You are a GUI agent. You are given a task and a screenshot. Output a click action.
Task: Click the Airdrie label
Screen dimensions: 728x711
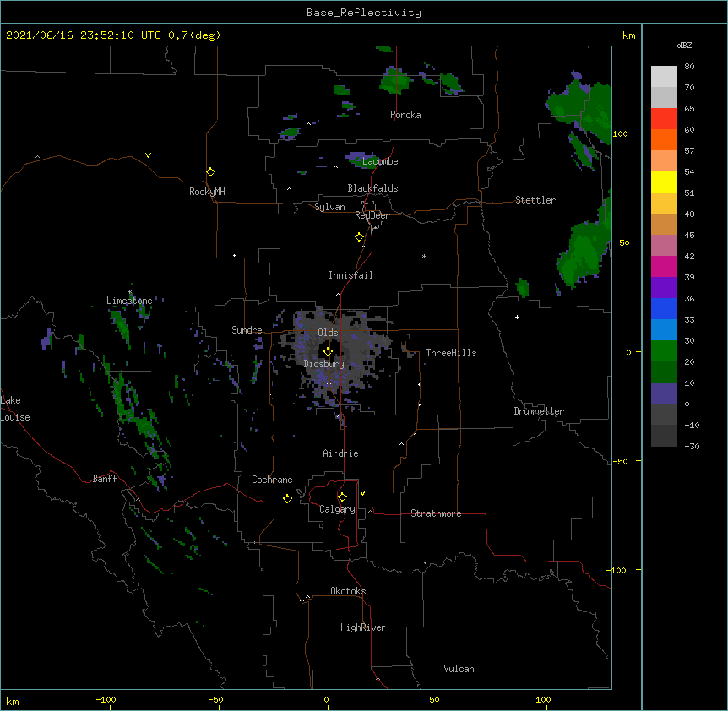[340, 453]
